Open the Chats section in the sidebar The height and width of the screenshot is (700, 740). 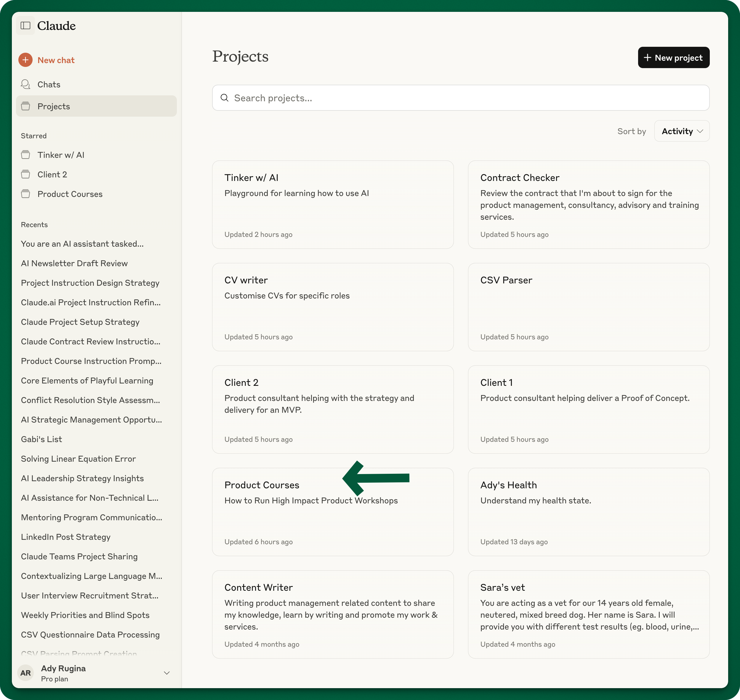pyautogui.click(x=49, y=84)
